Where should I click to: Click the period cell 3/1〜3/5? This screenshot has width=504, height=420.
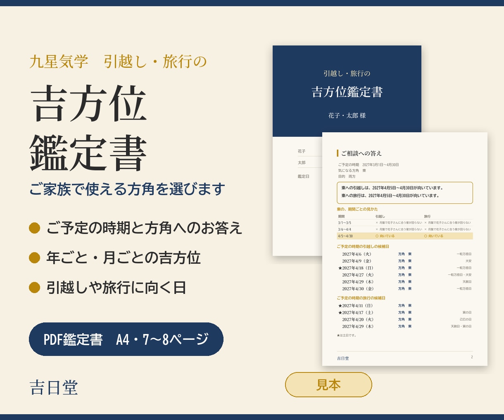click(345, 223)
